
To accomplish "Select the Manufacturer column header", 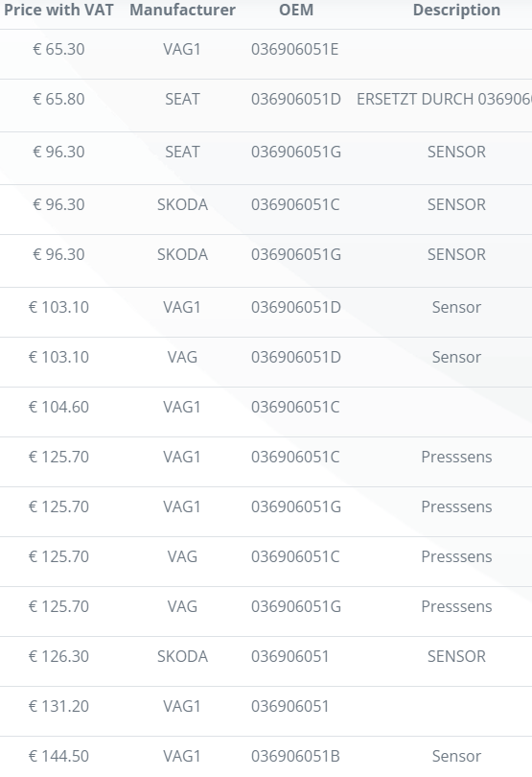I will (x=182, y=10).
